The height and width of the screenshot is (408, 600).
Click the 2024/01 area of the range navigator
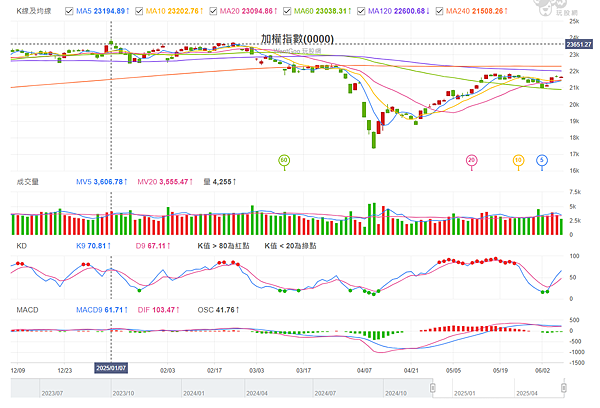point(194,393)
